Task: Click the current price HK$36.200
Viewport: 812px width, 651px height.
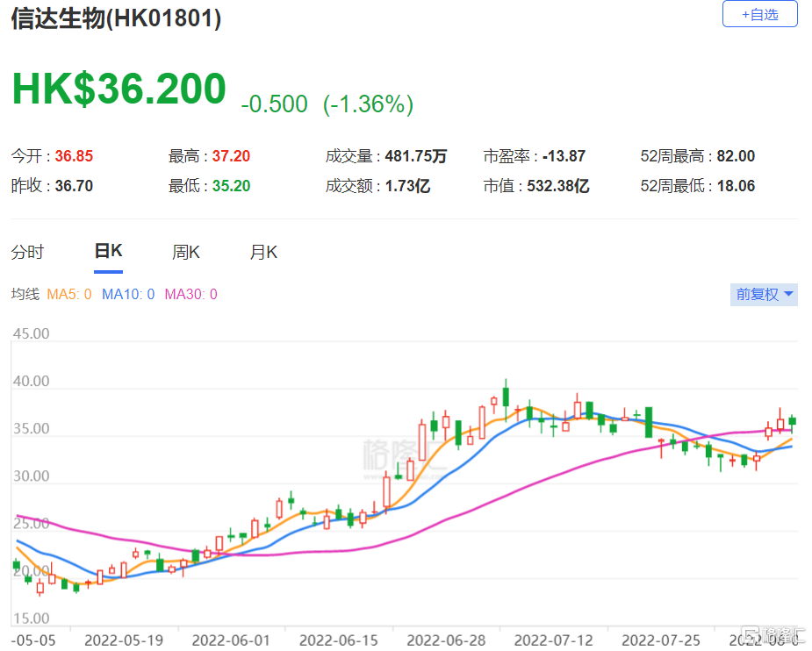Action: [x=119, y=89]
